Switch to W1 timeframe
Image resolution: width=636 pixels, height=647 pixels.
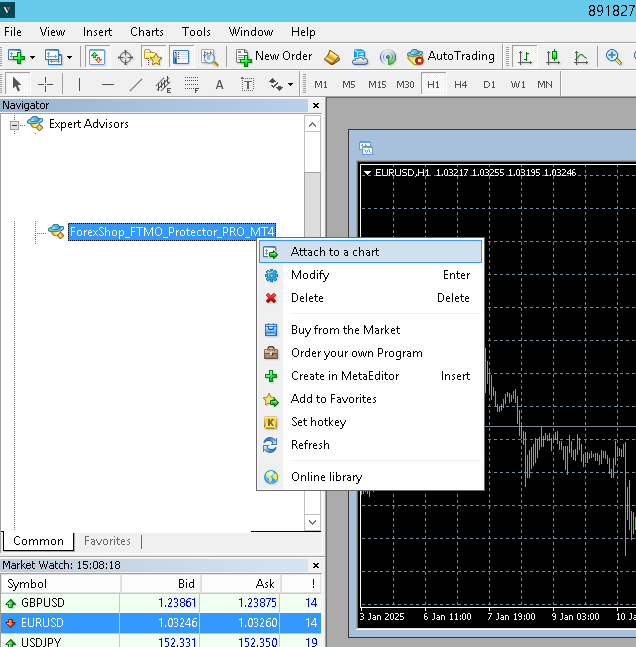518,85
